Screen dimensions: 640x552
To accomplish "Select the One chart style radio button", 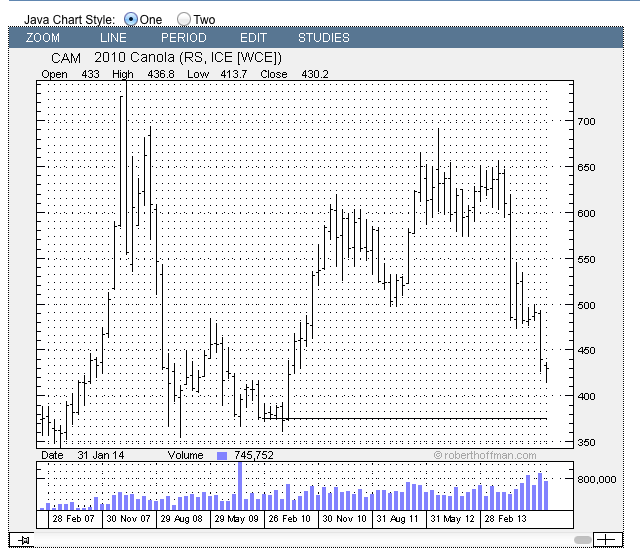I will (x=131, y=19).
